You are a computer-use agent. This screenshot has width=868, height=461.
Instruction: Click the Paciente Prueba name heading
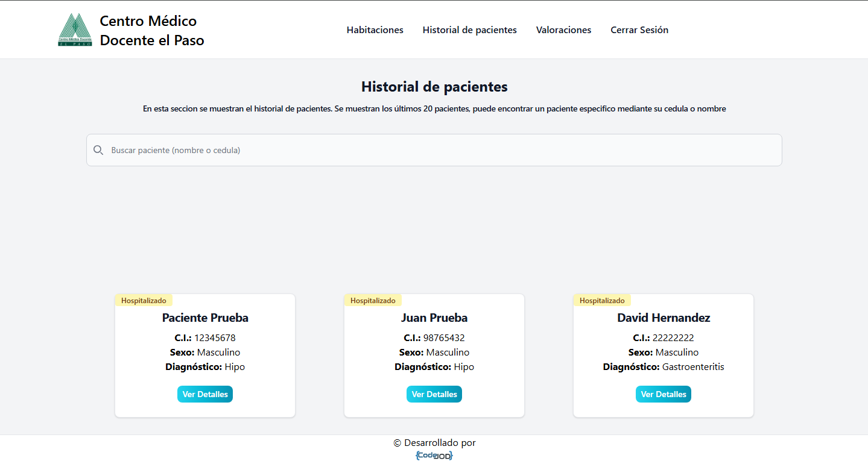pos(205,318)
